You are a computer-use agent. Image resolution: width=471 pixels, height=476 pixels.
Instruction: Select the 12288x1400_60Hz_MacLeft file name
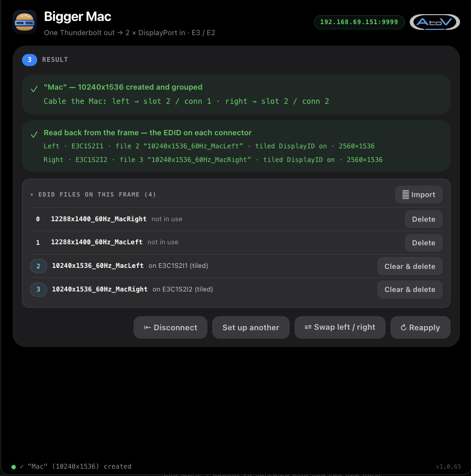click(96, 242)
